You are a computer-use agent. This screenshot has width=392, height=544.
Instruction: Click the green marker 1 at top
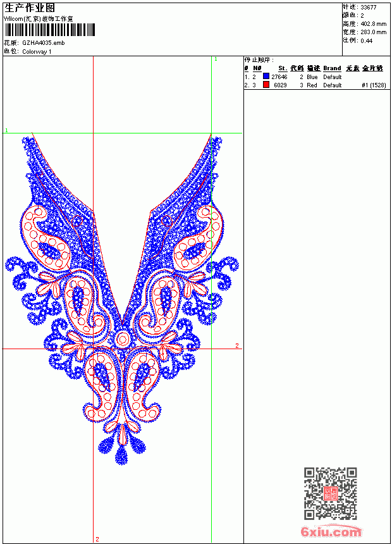[216, 59]
